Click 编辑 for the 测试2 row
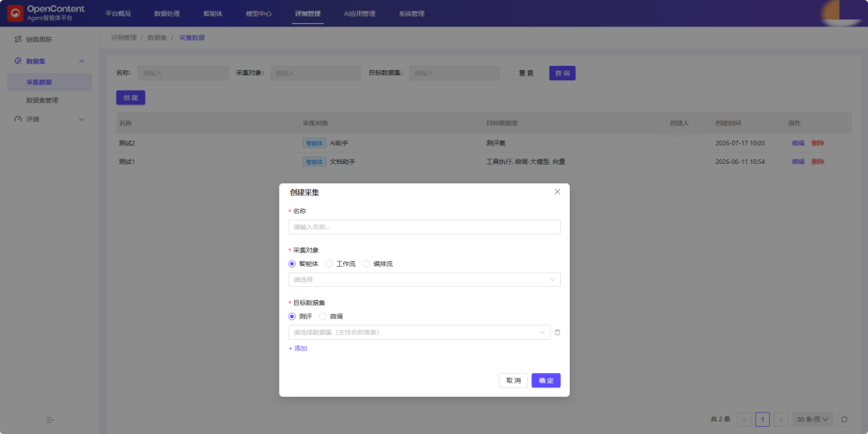 coord(798,143)
